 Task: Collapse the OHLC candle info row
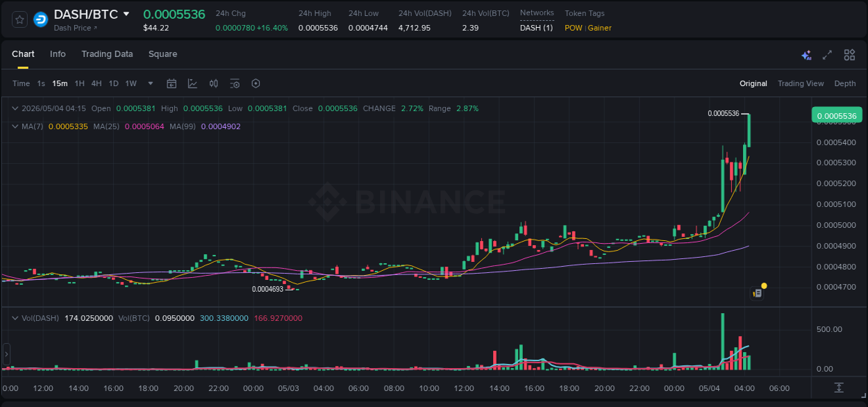(x=15, y=108)
